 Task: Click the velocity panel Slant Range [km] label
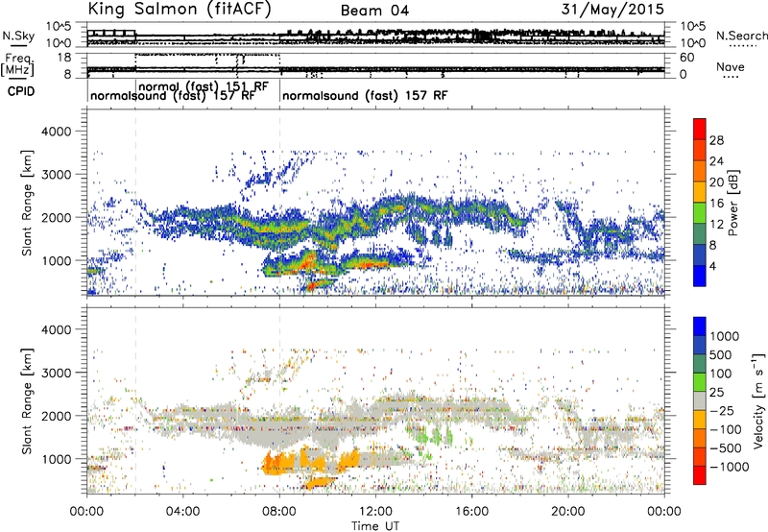[27, 401]
